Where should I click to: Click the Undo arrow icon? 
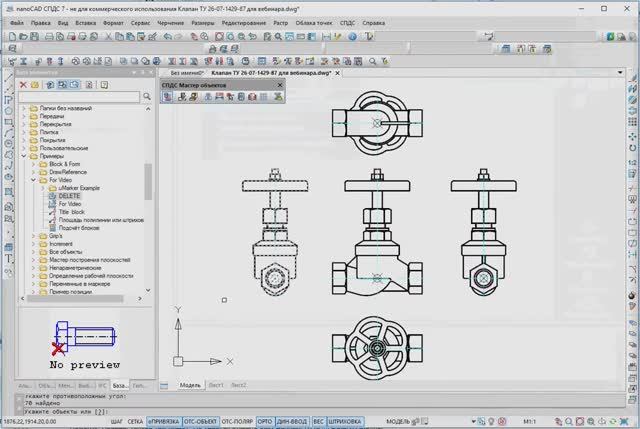coord(167,37)
